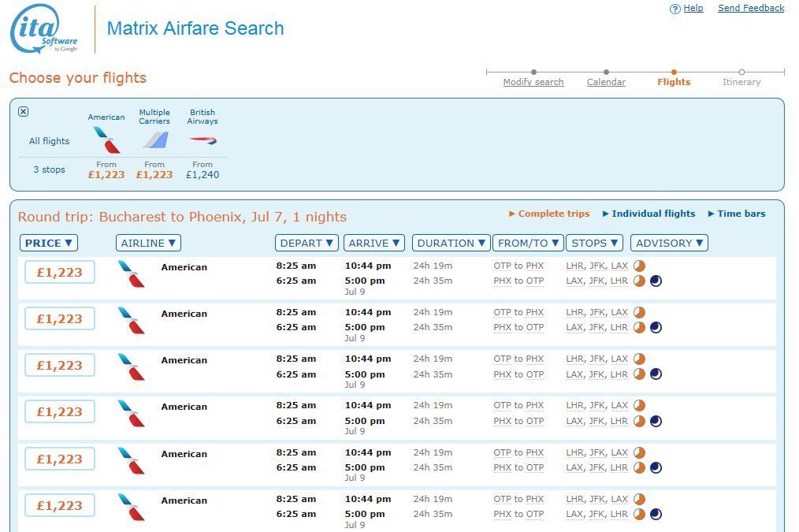The image size is (799, 532).
Task: Select the first £1,223 price button
Action: click(x=60, y=273)
